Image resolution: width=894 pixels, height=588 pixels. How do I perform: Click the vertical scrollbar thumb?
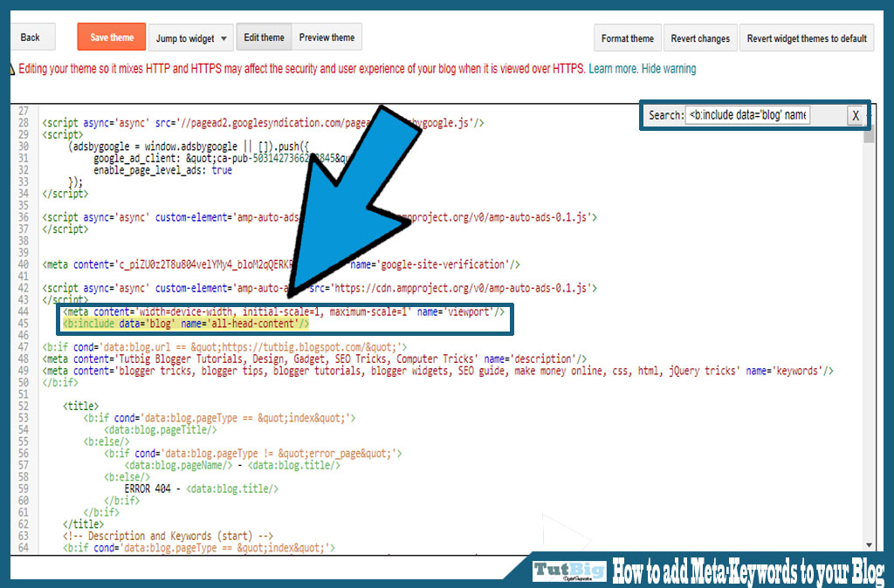click(869, 134)
